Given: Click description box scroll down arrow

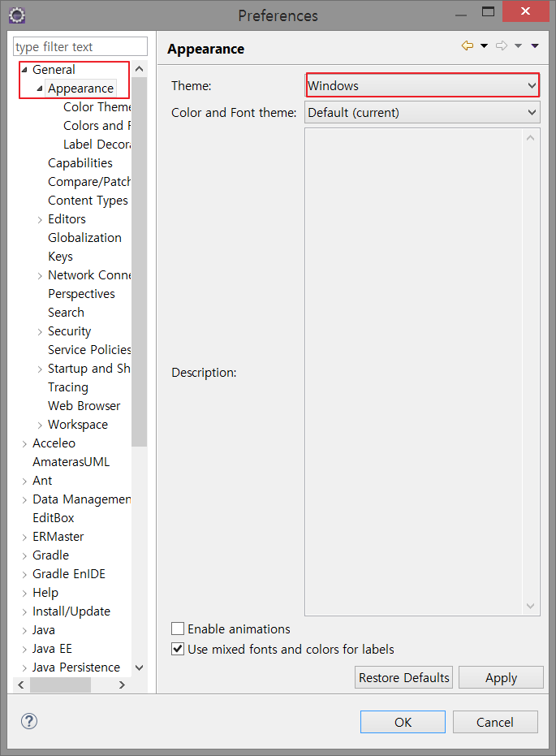Looking at the screenshot, I should tap(531, 606).
